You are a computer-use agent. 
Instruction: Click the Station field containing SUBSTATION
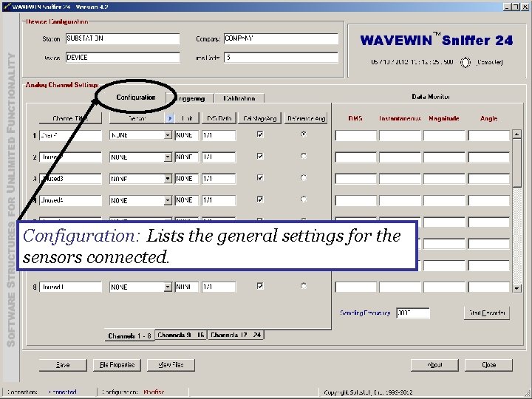click(123, 38)
